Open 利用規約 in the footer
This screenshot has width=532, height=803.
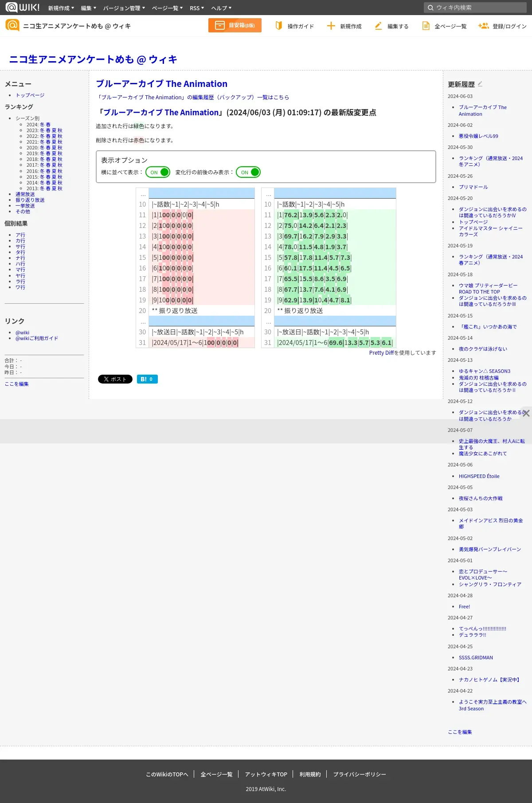[310, 774]
